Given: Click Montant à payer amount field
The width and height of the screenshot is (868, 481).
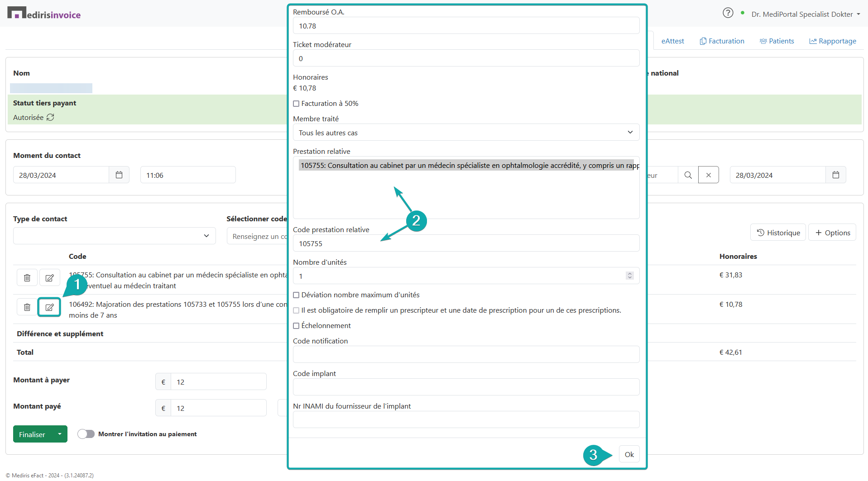Looking at the screenshot, I should [219, 381].
